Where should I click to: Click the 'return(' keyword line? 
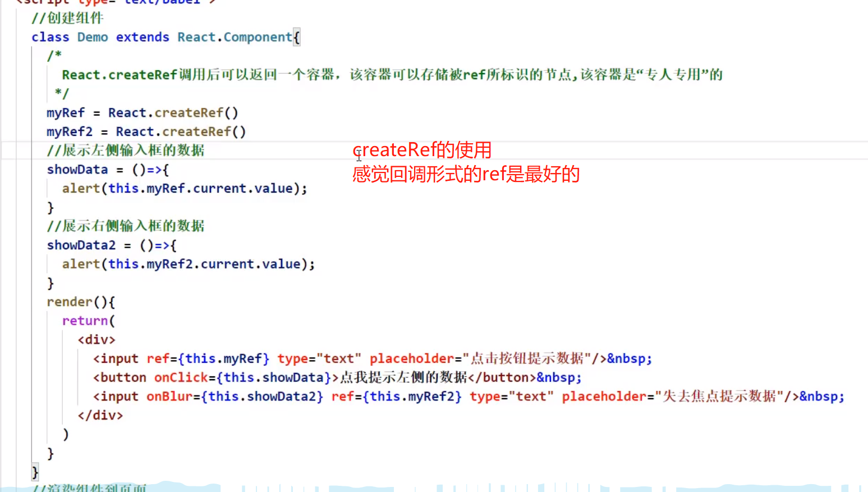[89, 321]
